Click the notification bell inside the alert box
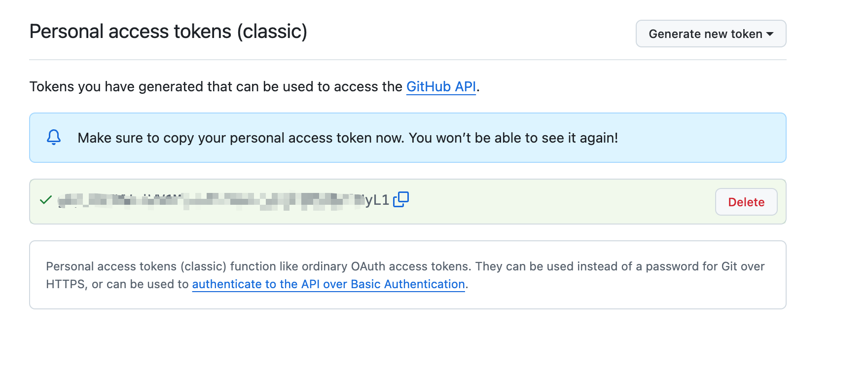Viewport: 868px width, 376px height. (x=54, y=138)
